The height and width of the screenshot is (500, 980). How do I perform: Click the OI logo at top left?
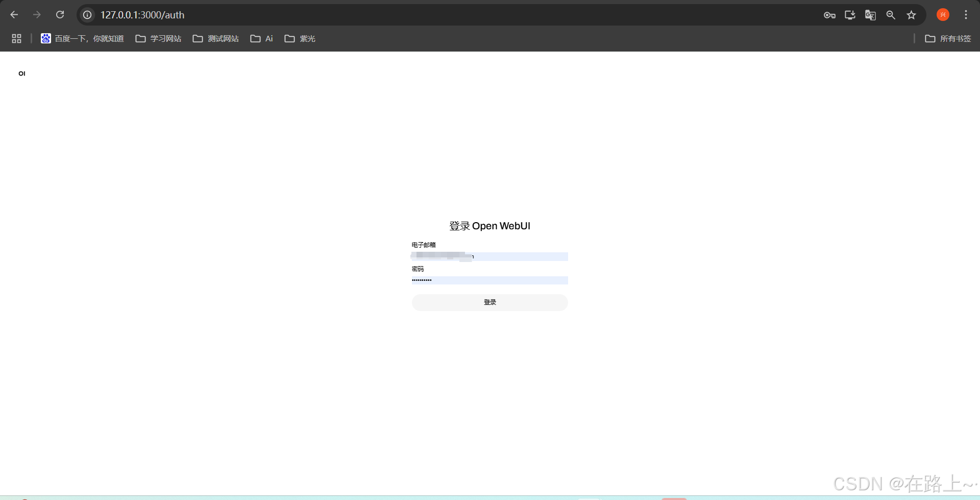pyautogui.click(x=22, y=74)
